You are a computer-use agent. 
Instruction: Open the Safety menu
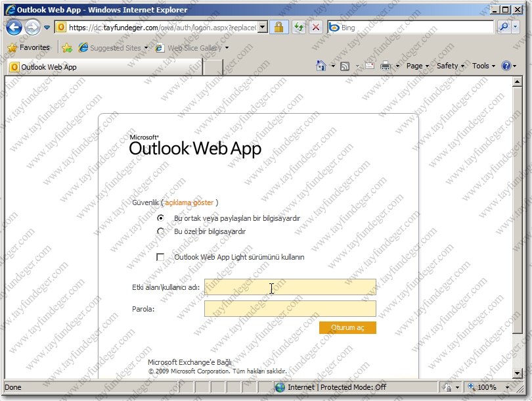pyautogui.click(x=451, y=66)
